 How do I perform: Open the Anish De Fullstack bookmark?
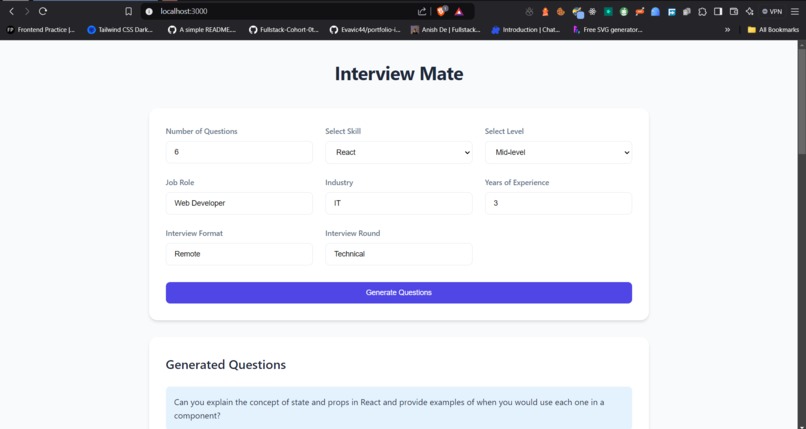[445, 30]
